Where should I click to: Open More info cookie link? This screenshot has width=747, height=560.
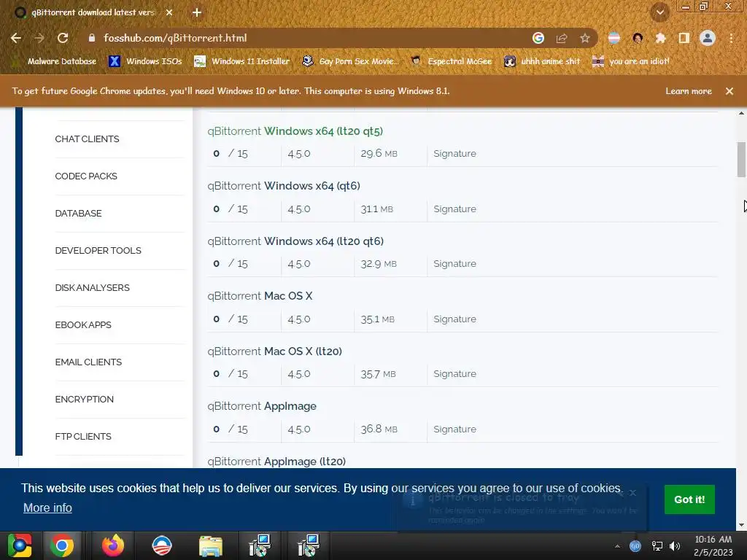click(x=47, y=507)
